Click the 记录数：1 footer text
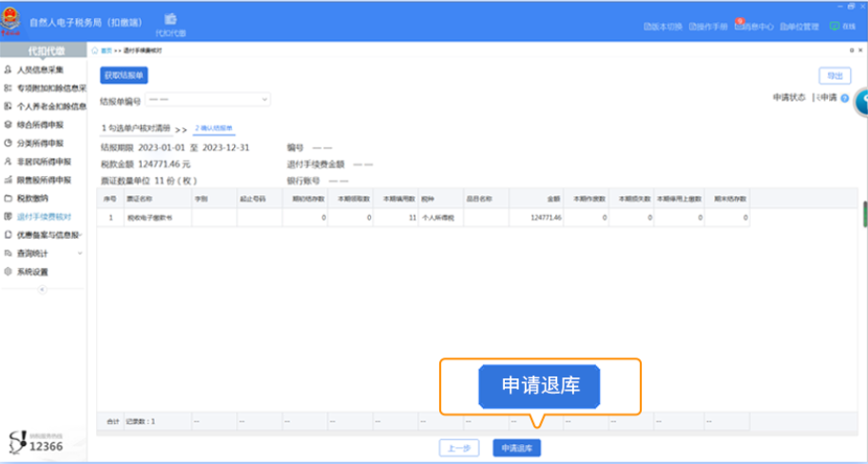The image size is (868, 464). point(141,421)
